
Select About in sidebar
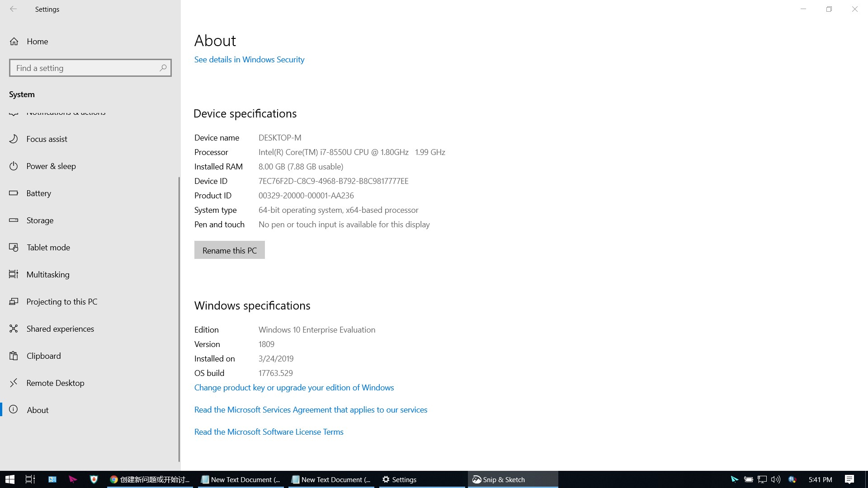(90, 410)
